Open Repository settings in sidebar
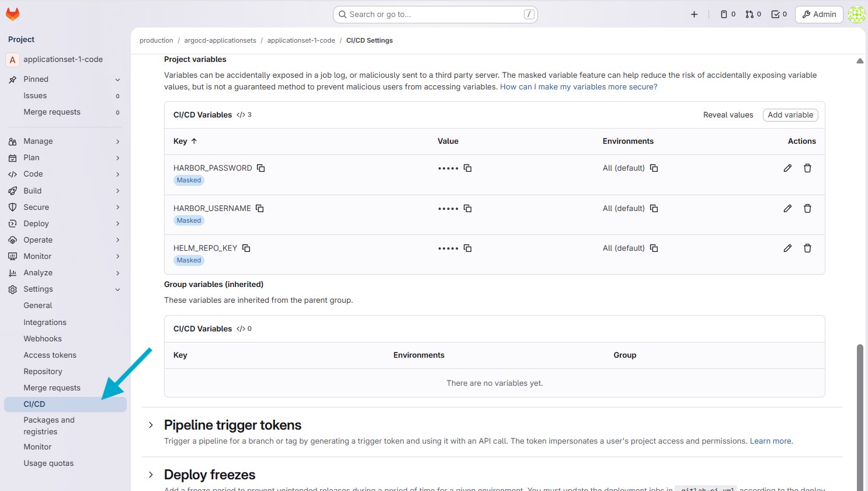Screen dimensions: 868x491 coord(43,372)
